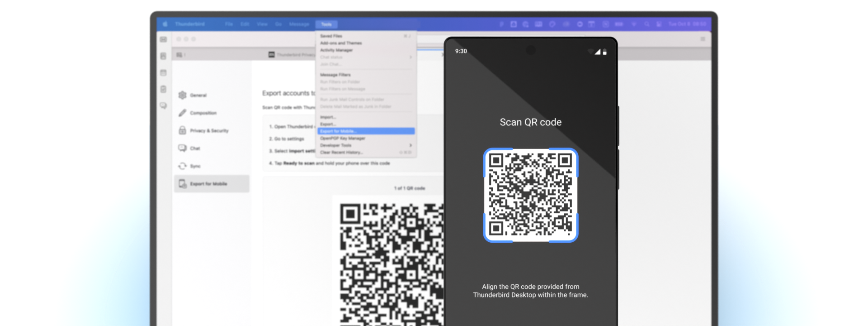Open the Calendar space icon
The image size is (868, 326).
(163, 72)
